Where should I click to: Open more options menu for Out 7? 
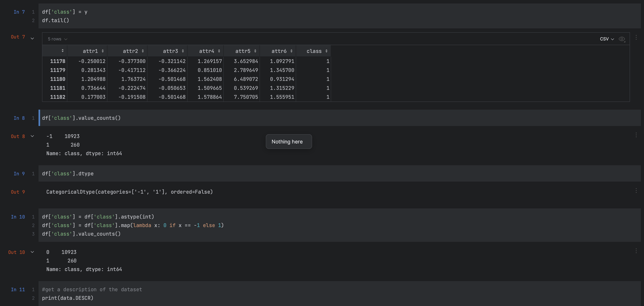coord(636,37)
